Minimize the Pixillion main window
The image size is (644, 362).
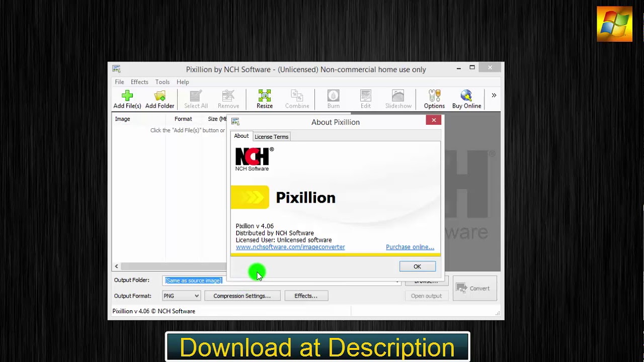[x=458, y=68]
